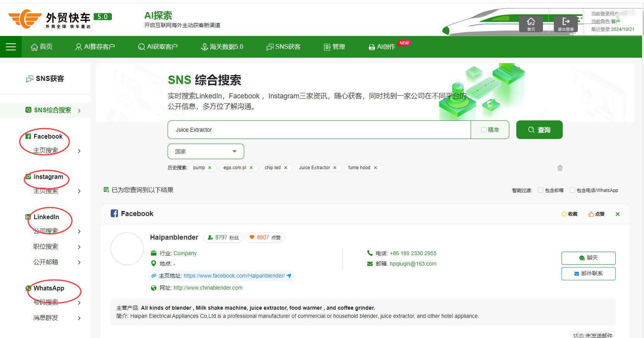The height and width of the screenshot is (338, 644).
Task: Click the share arrow icon beside Facebook URL
Action: [289, 276]
